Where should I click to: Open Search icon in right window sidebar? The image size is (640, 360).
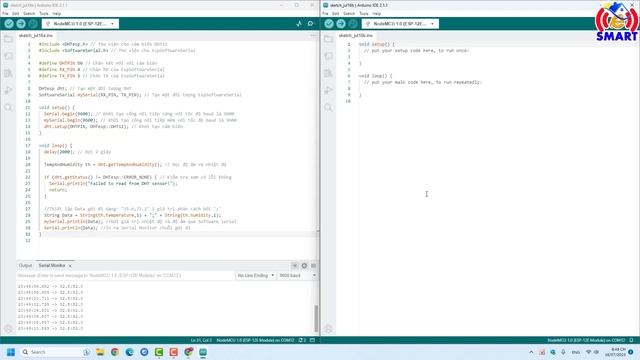pyautogui.click(x=328, y=107)
